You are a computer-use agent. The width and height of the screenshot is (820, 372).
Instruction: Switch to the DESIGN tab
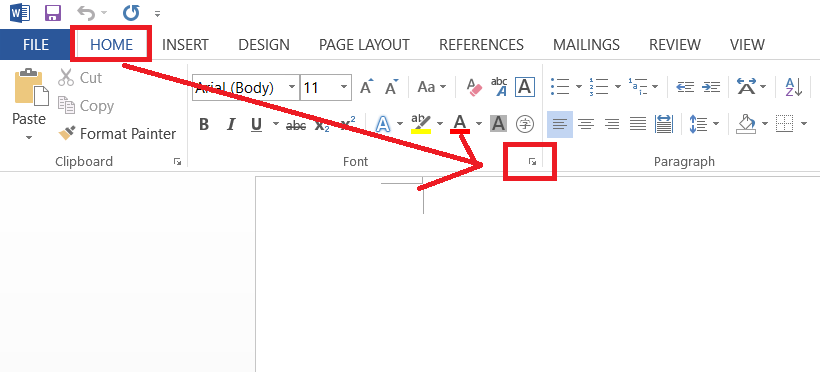click(x=264, y=45)
